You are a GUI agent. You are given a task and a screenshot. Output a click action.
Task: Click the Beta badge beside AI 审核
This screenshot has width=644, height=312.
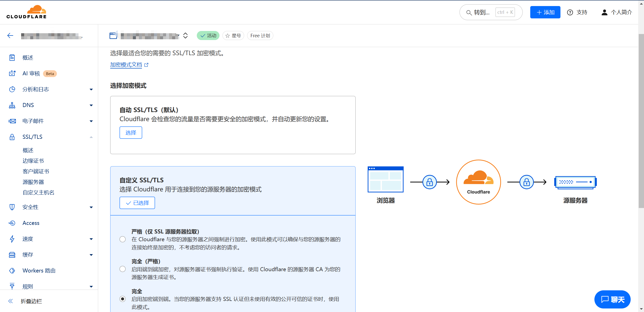50,74
